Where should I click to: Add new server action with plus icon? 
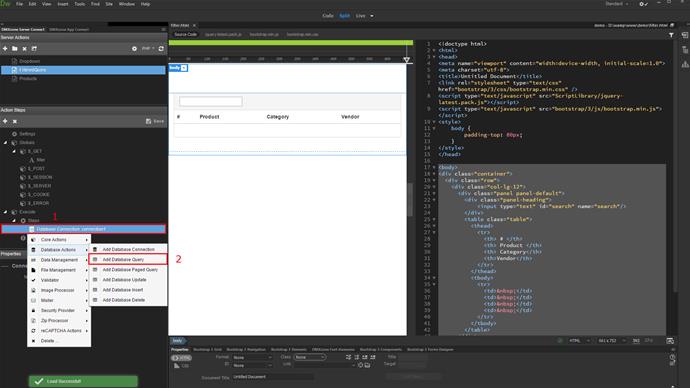(x=5, y=48)
